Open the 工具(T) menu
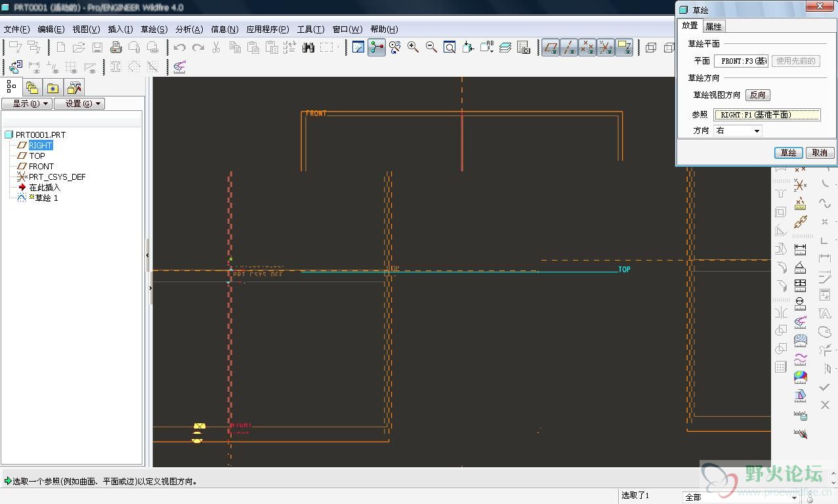Screen dimensions: 838x504 coord(310,29)
